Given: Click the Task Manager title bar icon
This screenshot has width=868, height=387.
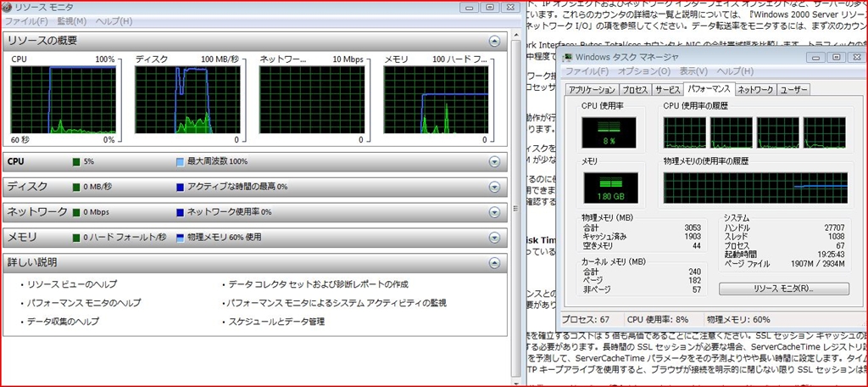Looking at the screenshot, I should pyautogui.click(x=567, y=57).
